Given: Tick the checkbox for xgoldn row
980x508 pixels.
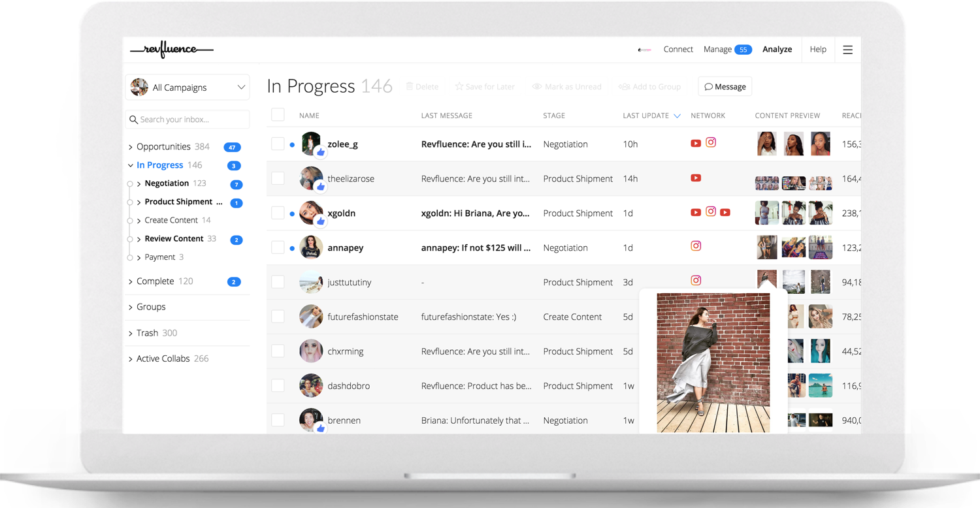Looking at the screenshot, I should coord(278,213).
